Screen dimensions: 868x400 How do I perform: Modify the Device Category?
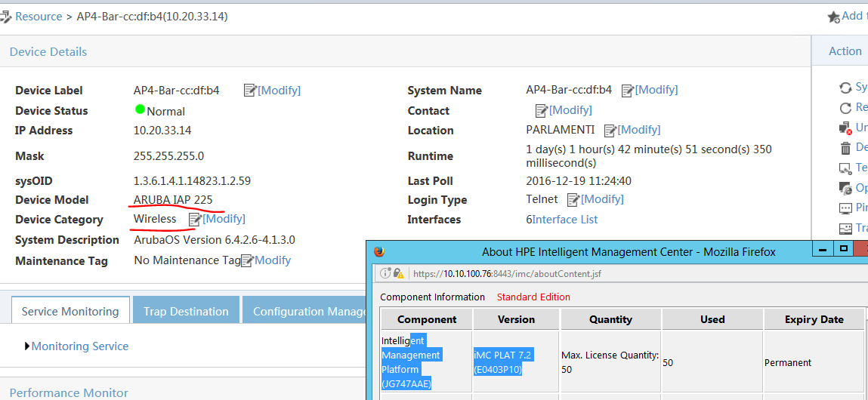pos(224,219)
